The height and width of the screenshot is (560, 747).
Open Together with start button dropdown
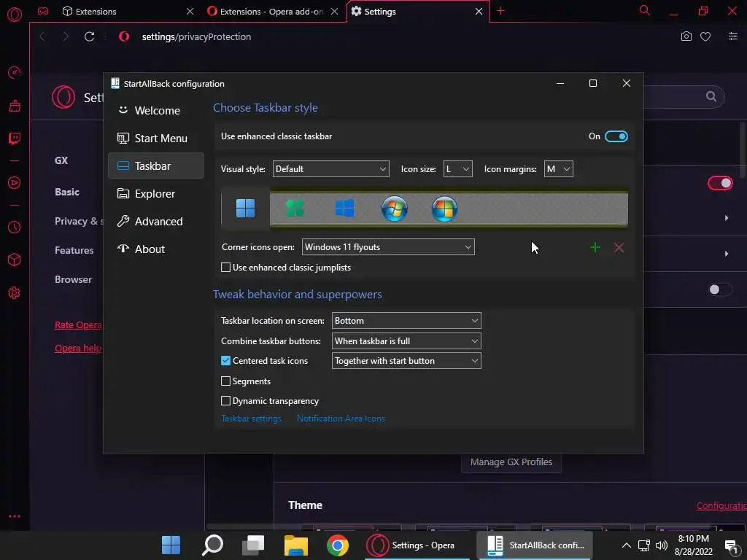(x=406, y=361)
